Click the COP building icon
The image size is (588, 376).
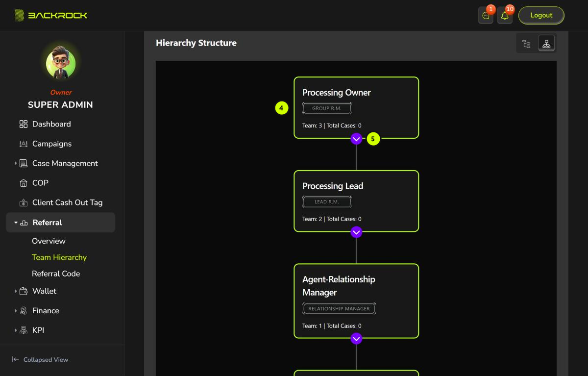(24, 183)
